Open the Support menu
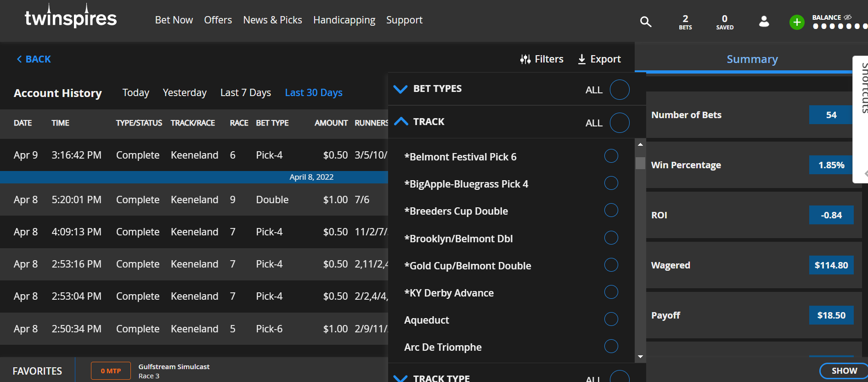868x382 pixels. pos(404,20)
